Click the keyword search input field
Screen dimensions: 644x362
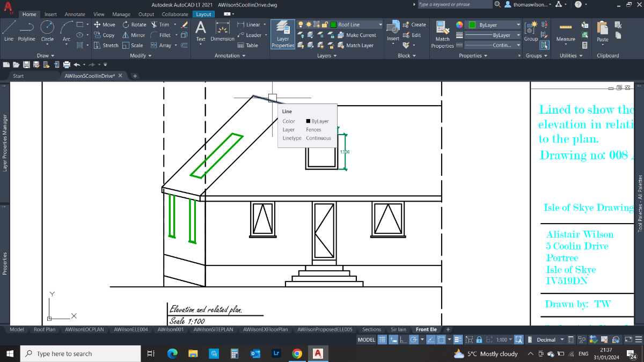pos(454,4)
